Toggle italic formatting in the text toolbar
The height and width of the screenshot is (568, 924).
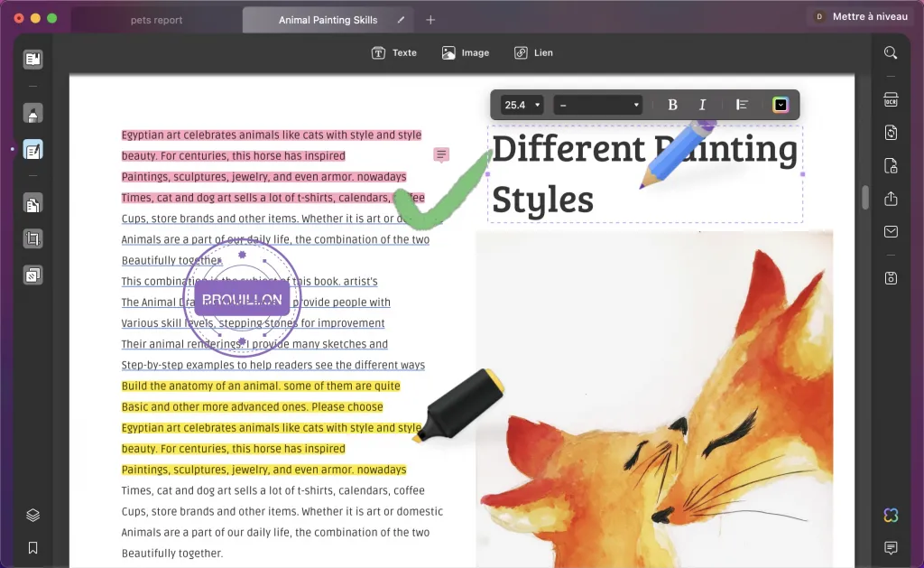pyautogui.click(x=702, y=105)
